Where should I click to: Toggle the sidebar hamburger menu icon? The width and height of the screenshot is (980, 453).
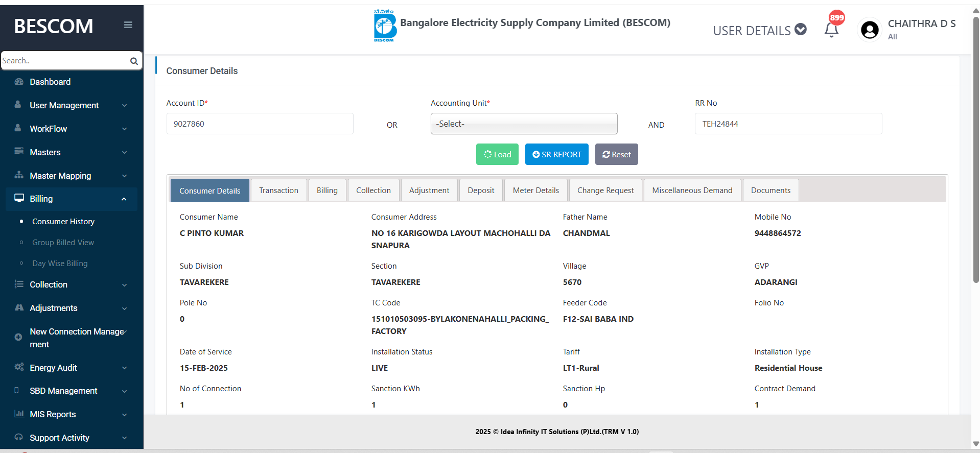(x=128, y=25)
